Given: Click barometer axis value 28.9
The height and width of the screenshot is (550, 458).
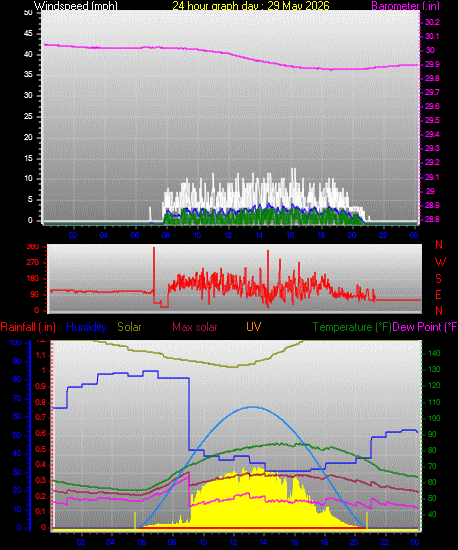Looking at the screenshot, I should tap(432, 205).
